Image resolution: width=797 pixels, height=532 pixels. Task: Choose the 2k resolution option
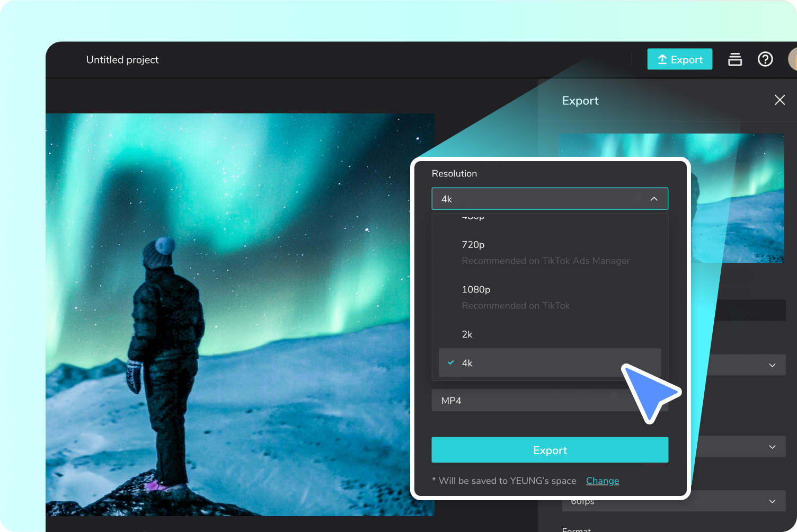(x=550, y=334)
